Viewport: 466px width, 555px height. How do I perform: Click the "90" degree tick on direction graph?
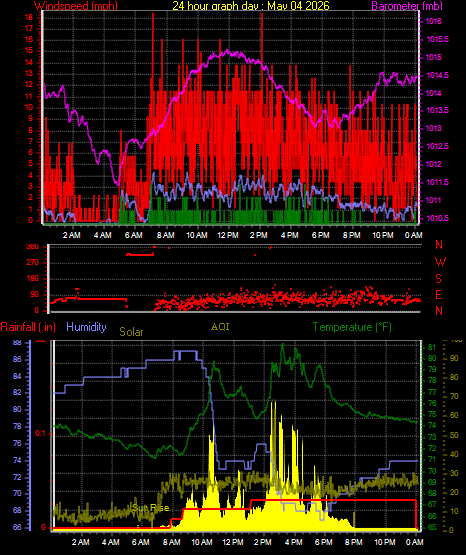pyautogui.click(x=35, y=294)
